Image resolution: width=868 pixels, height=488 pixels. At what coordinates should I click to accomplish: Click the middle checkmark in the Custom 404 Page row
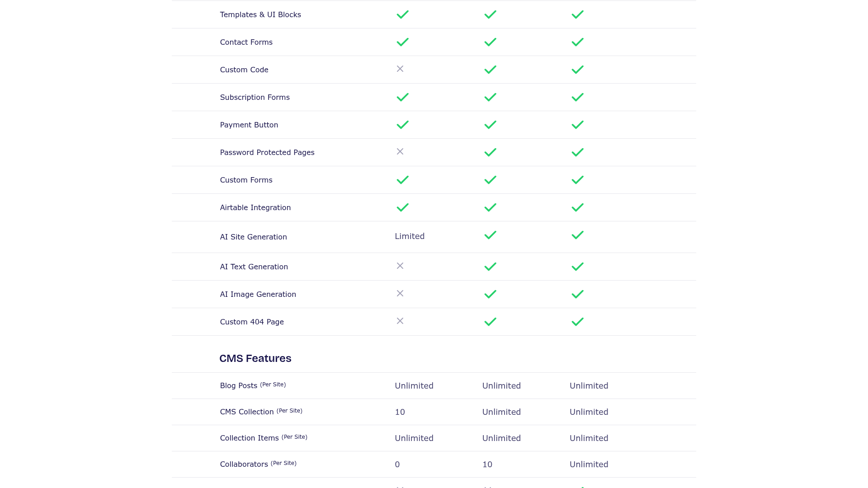490,322
